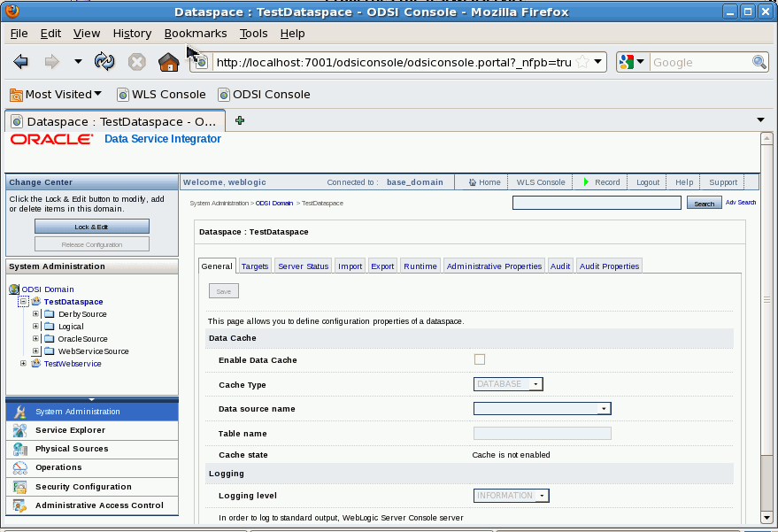Image resolution: width=778 pixels, height=532 pixels.
Task: Open the WLS Console bookmark
Action: click(161, 95)
